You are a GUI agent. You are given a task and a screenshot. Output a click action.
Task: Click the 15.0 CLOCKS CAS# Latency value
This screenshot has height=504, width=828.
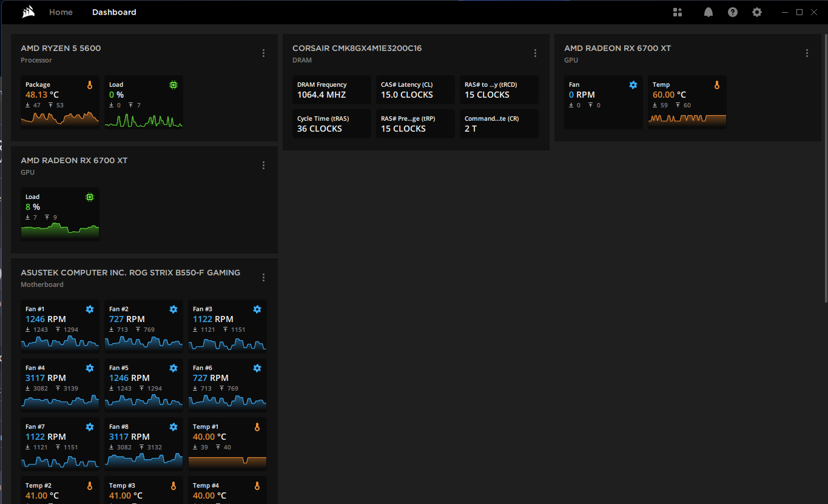[x=407, y=95]
